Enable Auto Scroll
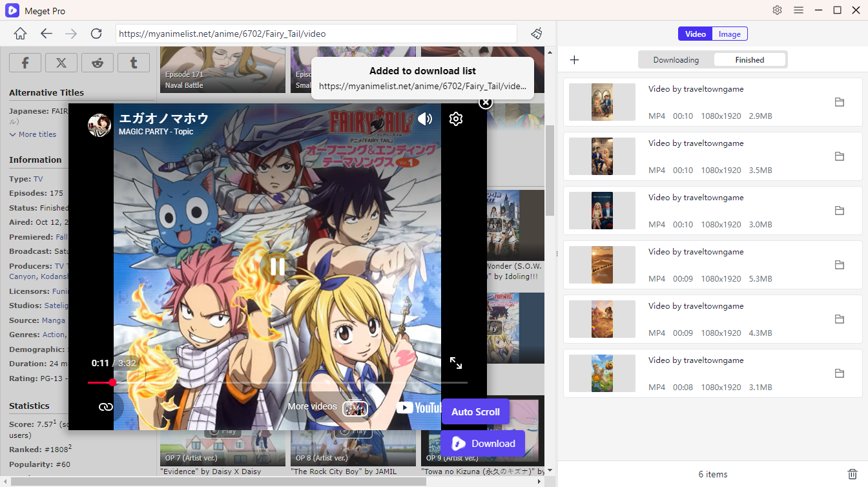 (475, 411)
